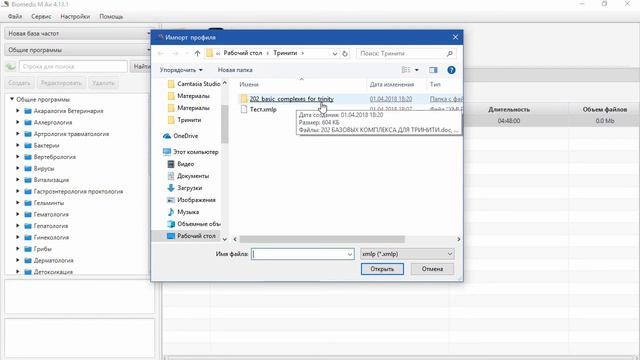This screenshot has width=640, height=360.
Task: Select the Тест.xmlp file
Action: (x=263, y=109)
